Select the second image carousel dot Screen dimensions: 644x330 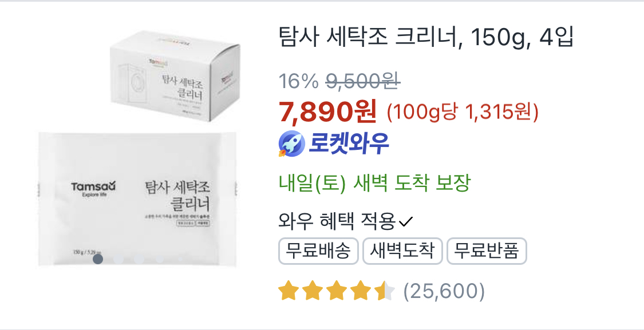pyautogui.click(x=118, y=259)
